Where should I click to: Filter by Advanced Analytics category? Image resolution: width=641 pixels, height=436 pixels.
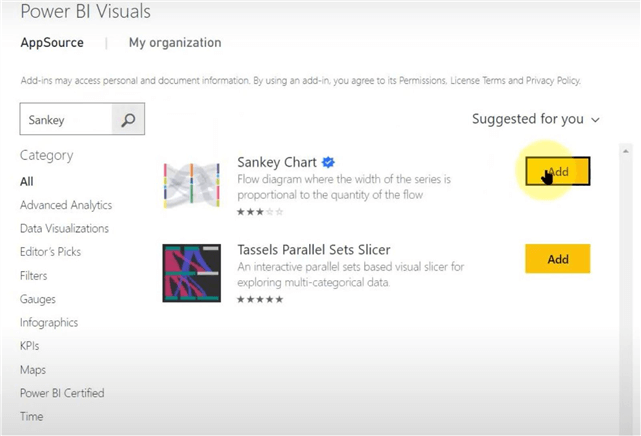click(x=66, y=205)
